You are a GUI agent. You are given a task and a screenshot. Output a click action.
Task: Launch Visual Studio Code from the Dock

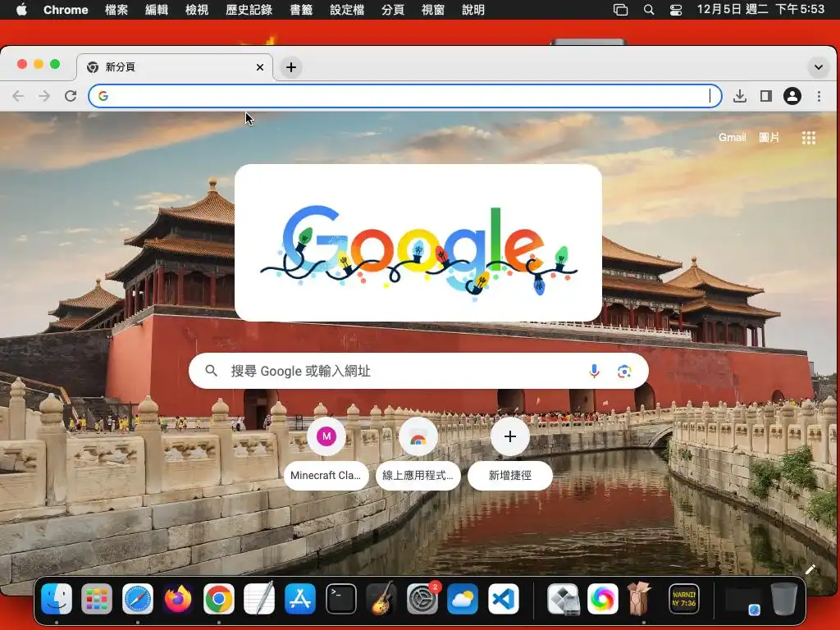503,598
